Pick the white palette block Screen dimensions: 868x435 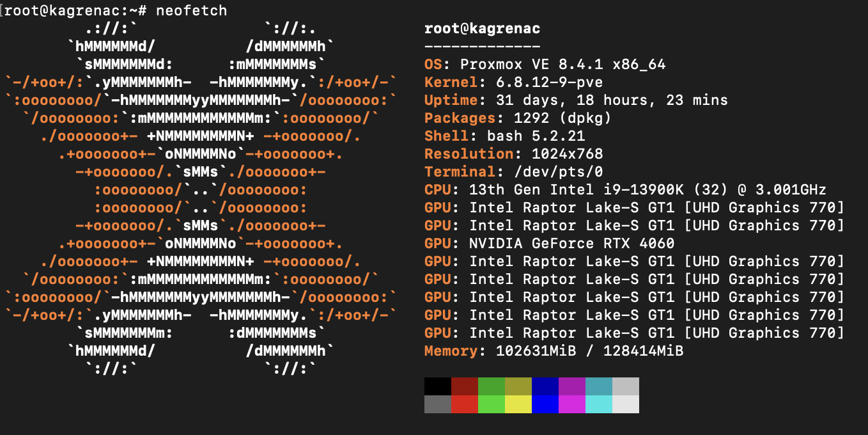[x=626, y=404]
